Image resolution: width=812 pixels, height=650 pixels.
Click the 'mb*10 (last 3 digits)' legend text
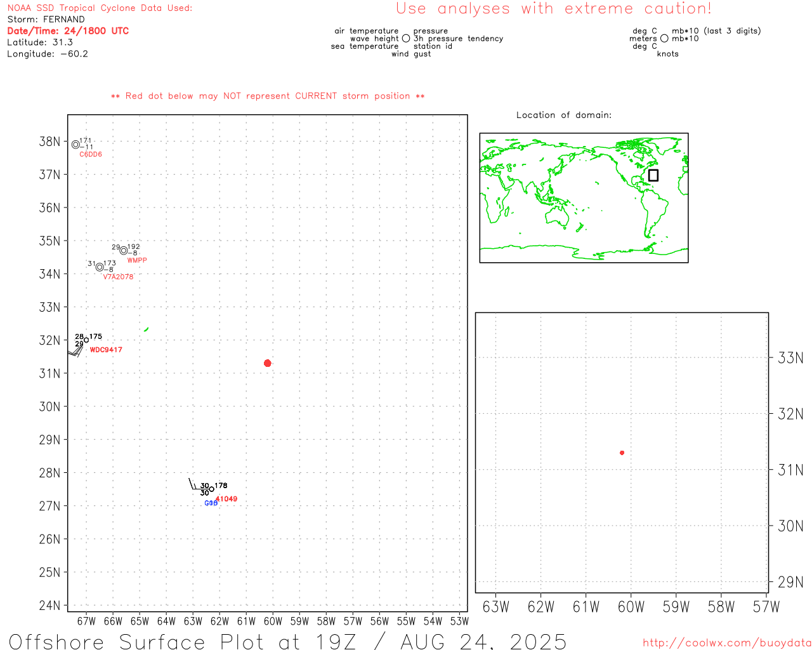point(716,31)
